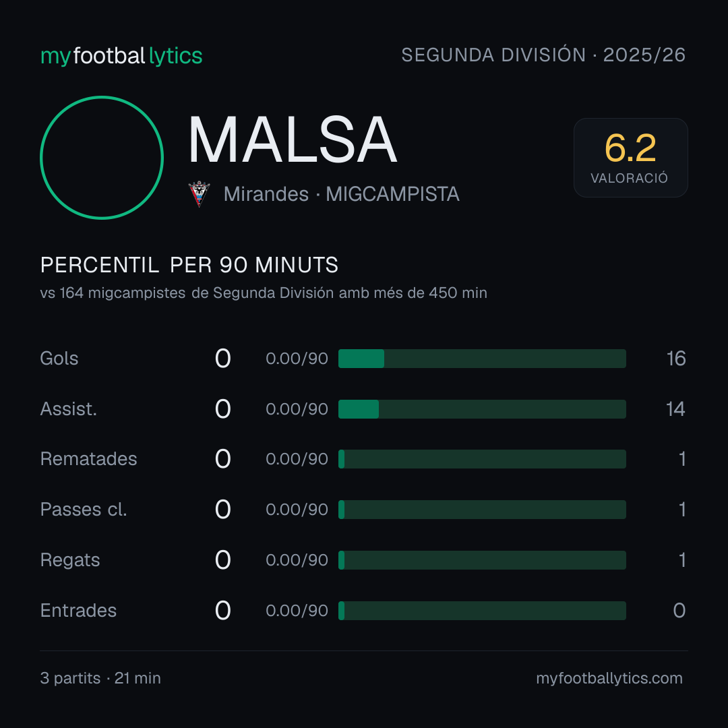Click the Passes cl. percentile bar
Image resolution: width=728 pixels, height=728 pixels.
482,510
